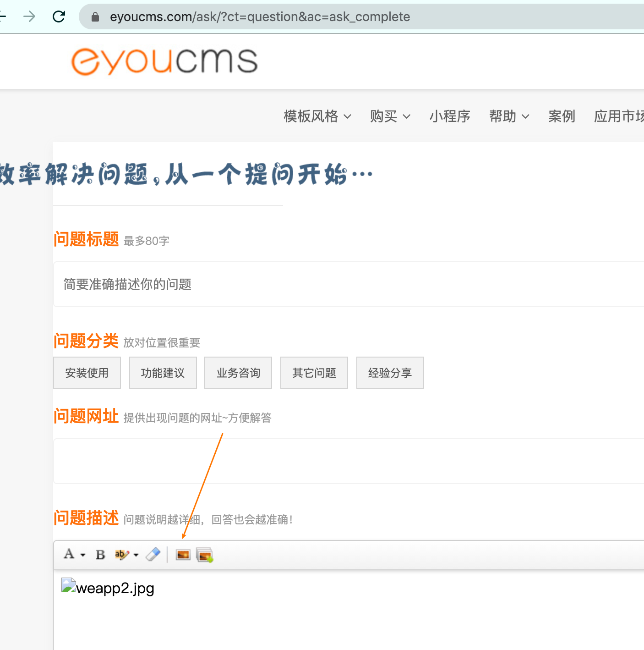Expand the 购买 dropdown menu

[x=390, y=116]
